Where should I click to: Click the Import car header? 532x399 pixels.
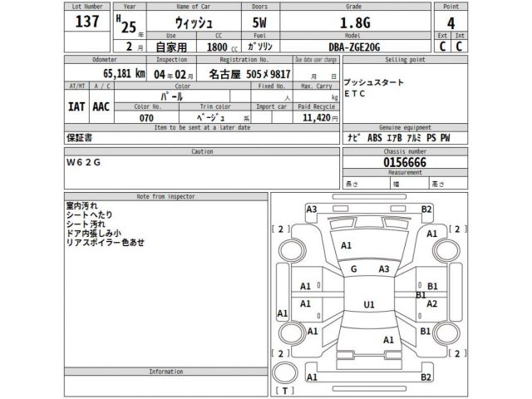pyautogui.click(x=272, y=106)
